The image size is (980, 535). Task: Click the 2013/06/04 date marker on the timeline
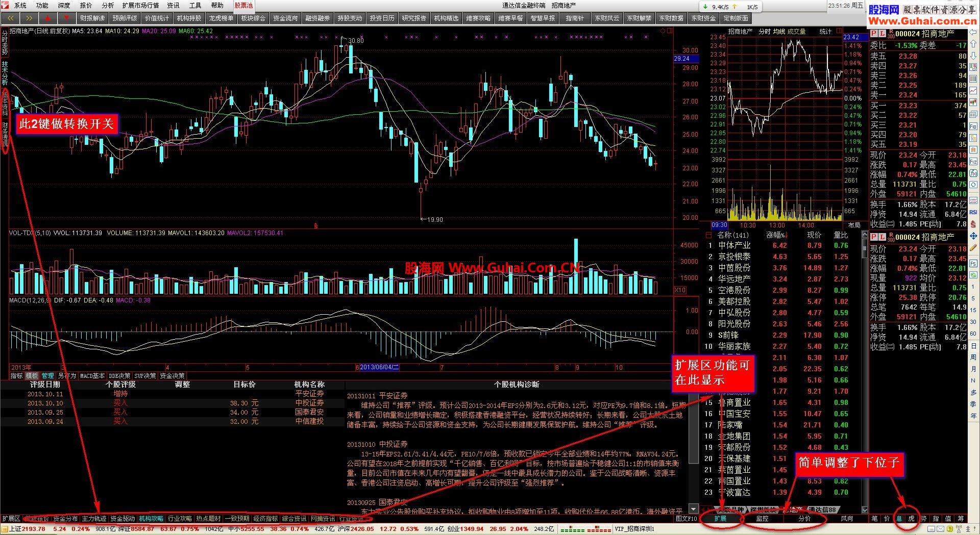380,367
